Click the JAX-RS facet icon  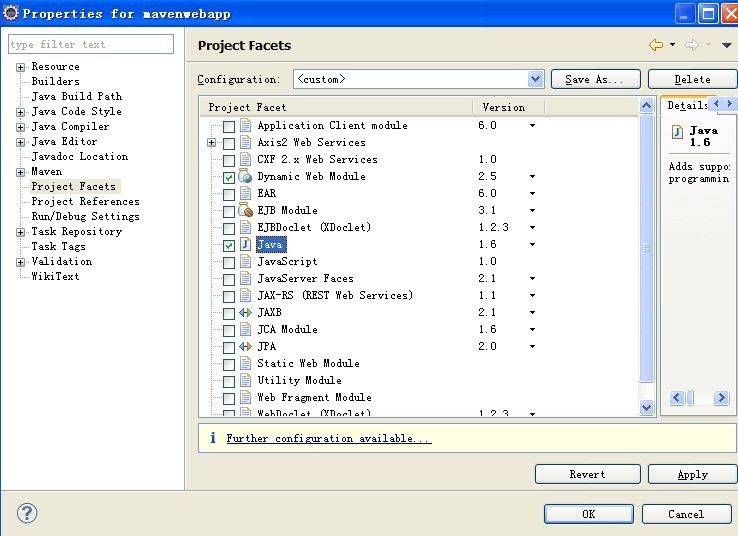(x=245, y=296)
